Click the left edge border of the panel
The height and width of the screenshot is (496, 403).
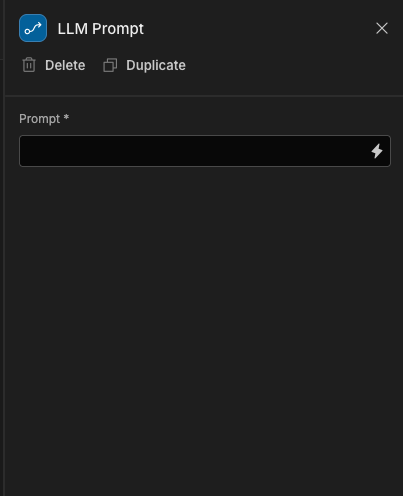[4, 248]
